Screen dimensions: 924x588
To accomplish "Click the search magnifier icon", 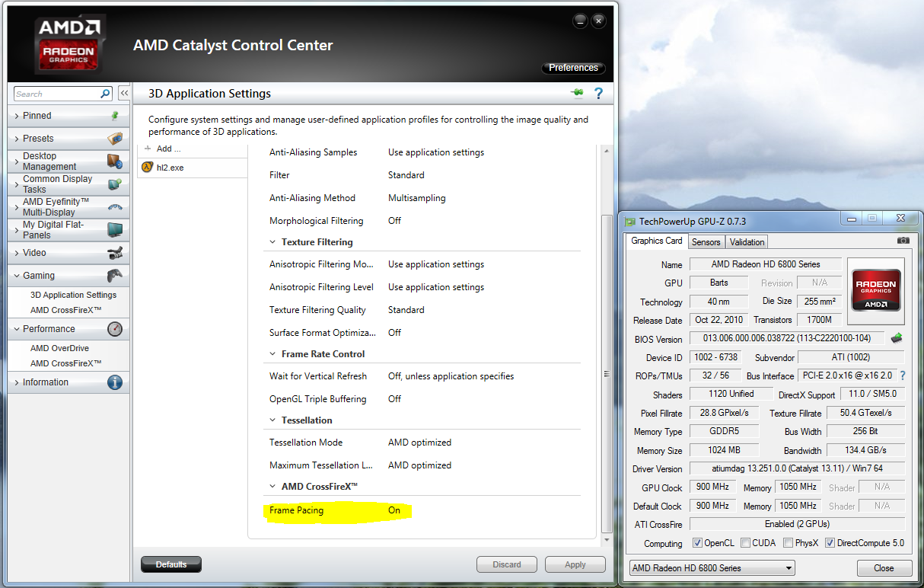I will click(x=105, y=94).
